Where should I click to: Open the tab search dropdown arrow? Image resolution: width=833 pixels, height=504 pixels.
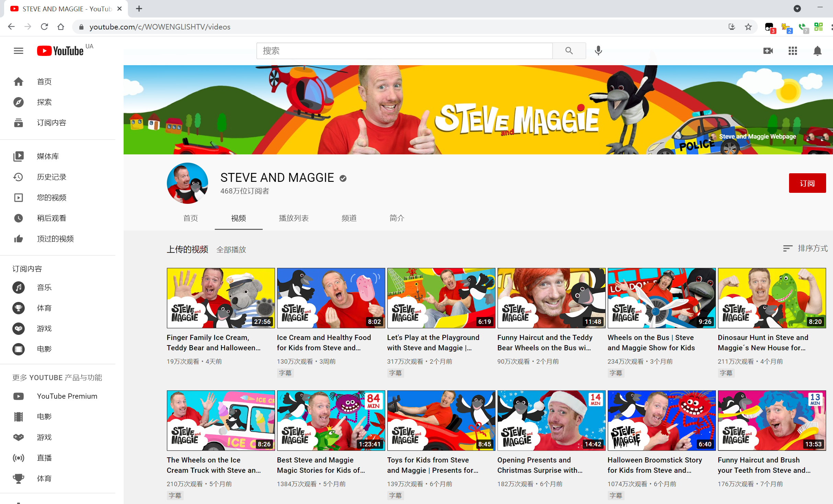click(797, 9)
